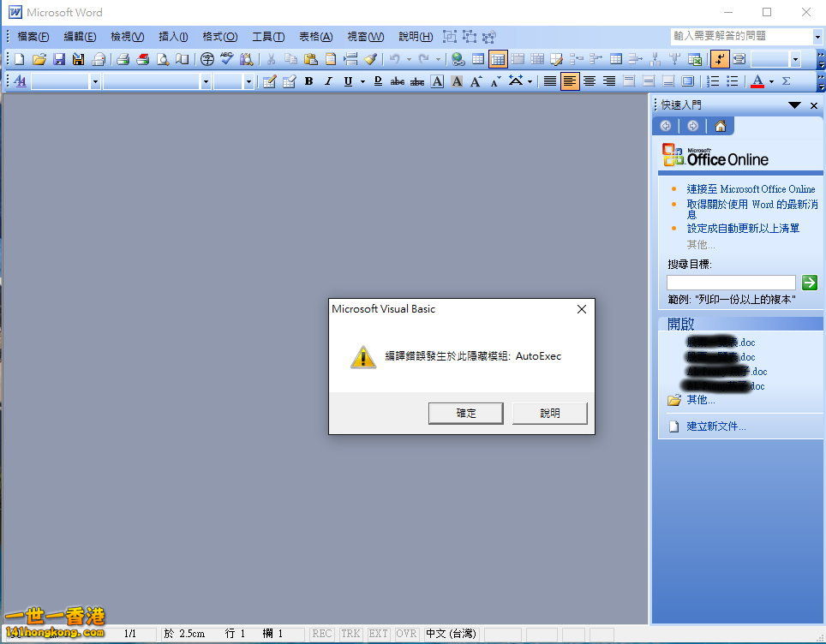Toggle Show/Hide paragraph marks button
Image resolution: width=826 pixels, height=644 pixels.
[x=720, y=59]
